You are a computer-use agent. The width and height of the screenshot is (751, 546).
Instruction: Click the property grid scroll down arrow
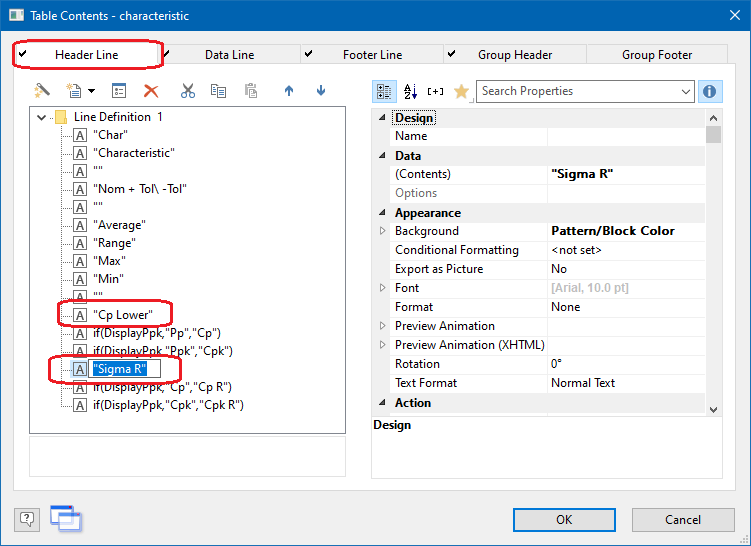pos(713,410)
